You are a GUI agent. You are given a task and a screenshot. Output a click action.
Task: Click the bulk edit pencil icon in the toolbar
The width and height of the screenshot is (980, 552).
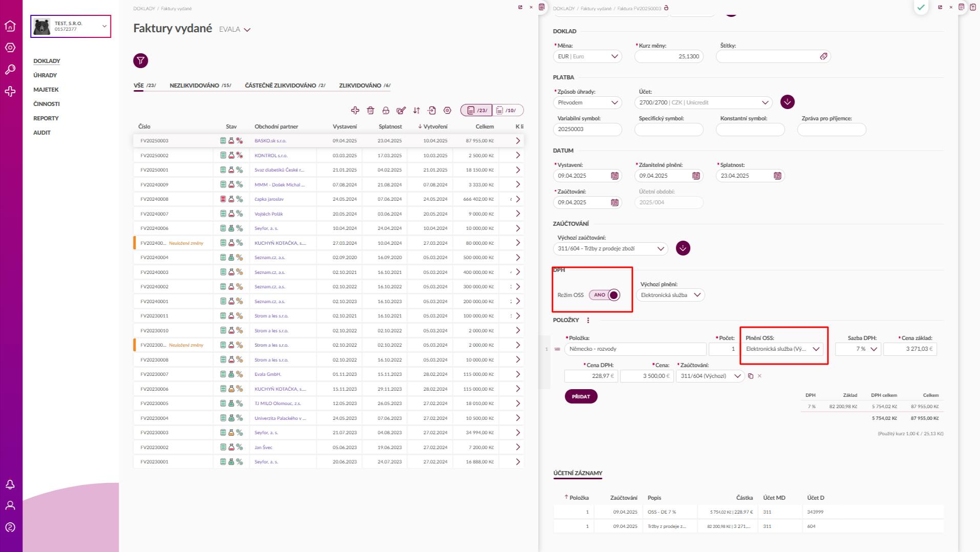tap(401, 110)
